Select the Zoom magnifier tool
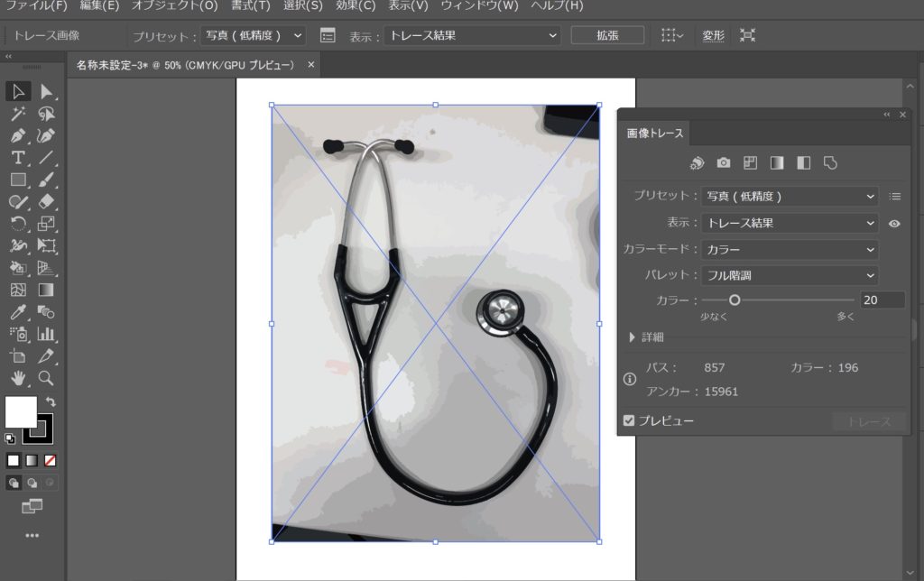Image resolution: width=924 pixels, height=581 pixels. click(46, 378)
